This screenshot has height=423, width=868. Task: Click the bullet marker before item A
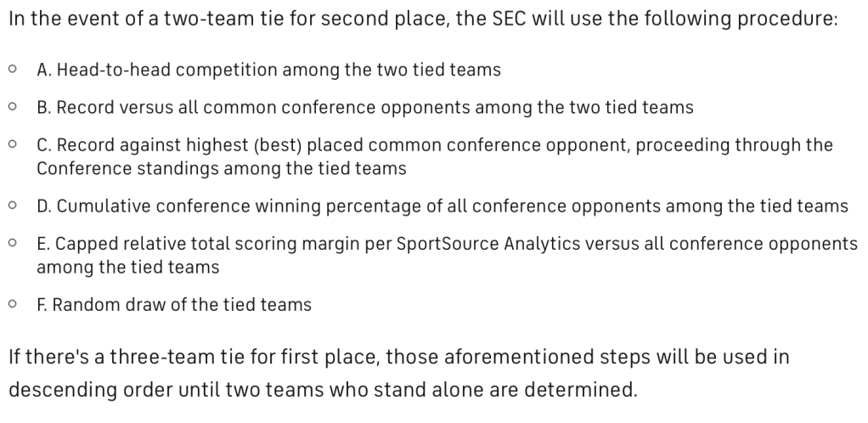(12, 70)
